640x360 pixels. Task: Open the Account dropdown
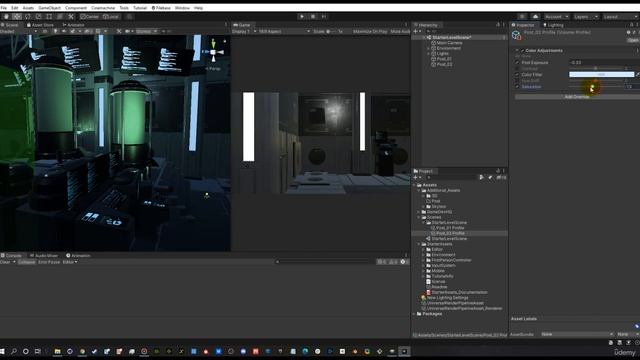tap(556, 17)
